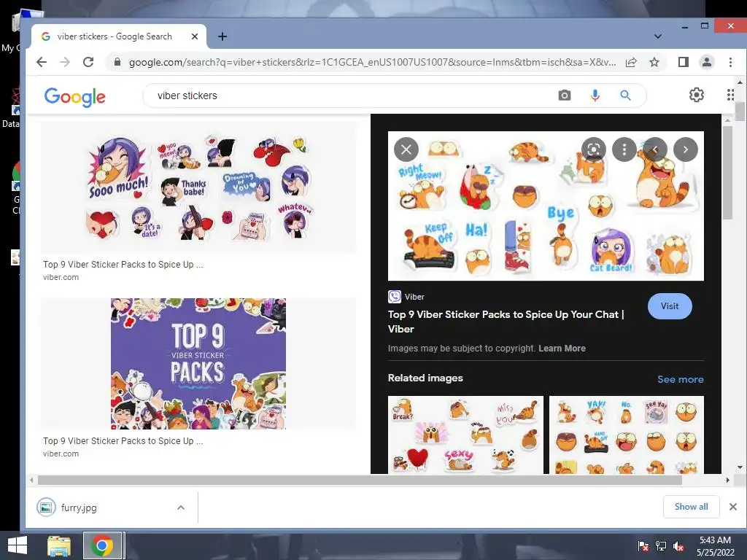Open a new tab
747x560 pixels.
click(222, 36)
